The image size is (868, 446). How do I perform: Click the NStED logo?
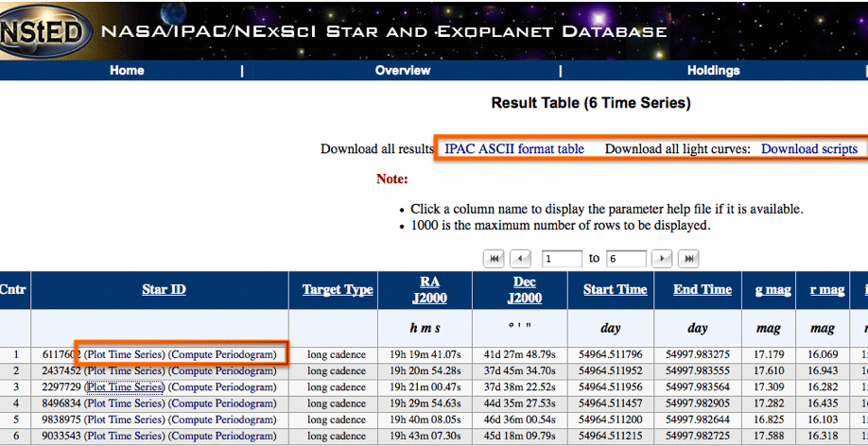44,30
